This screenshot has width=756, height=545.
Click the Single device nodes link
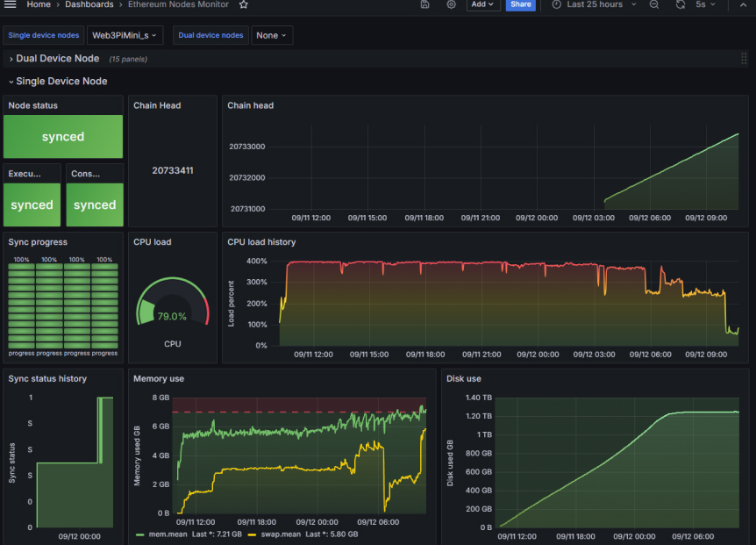pyautogui.click(x=42, y=35)
